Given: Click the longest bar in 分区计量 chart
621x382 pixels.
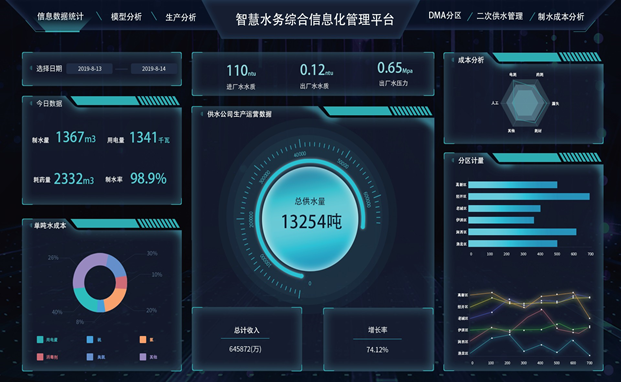Looking at the screenshot, I should coord(529,196).
